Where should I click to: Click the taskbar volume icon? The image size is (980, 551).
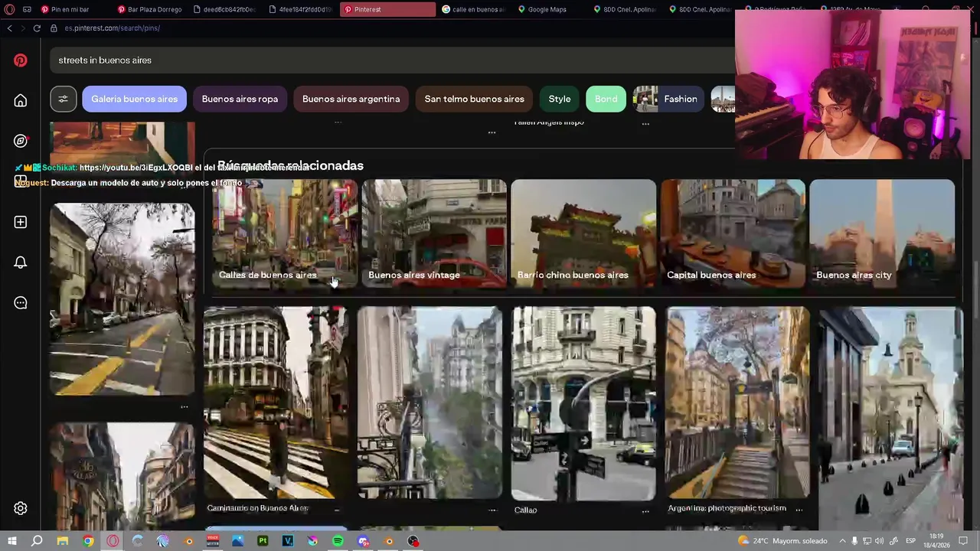(x=879, y=541)
